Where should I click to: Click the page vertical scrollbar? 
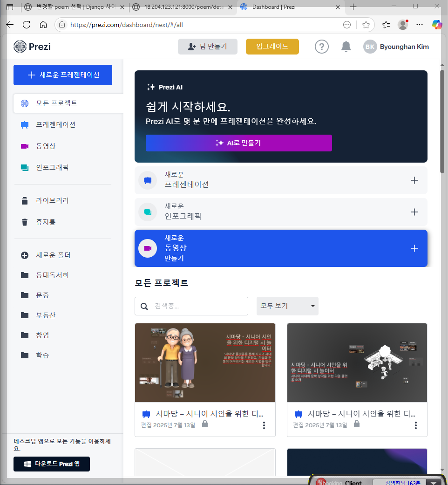442,121
